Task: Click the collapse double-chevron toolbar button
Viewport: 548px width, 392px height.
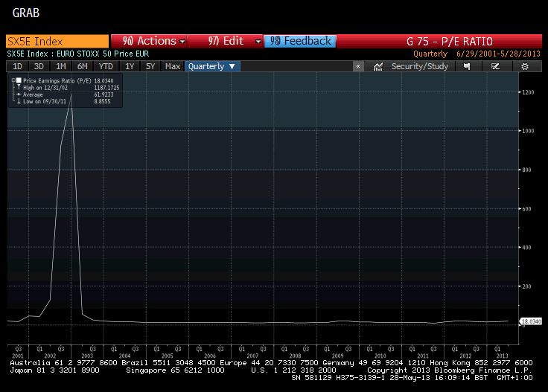Action: (x=359, y=66)
